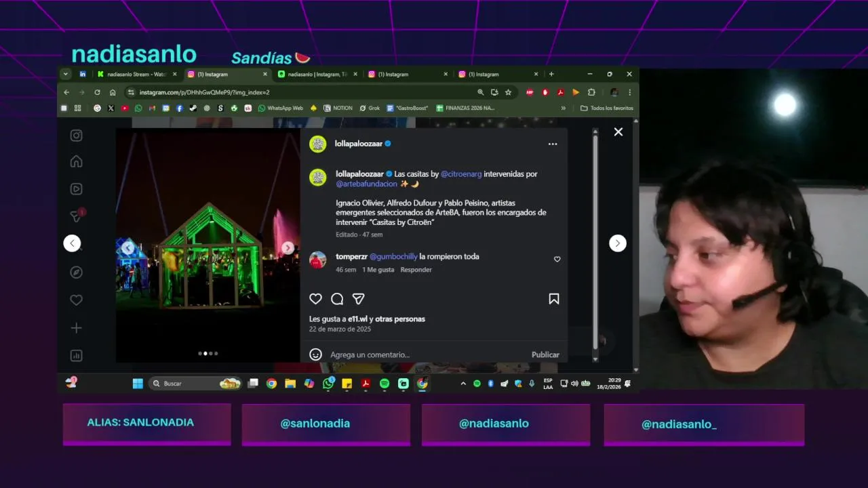Go to previous post with left arrow
Viewport: 868px width, 488px height.
coord(72,243)
